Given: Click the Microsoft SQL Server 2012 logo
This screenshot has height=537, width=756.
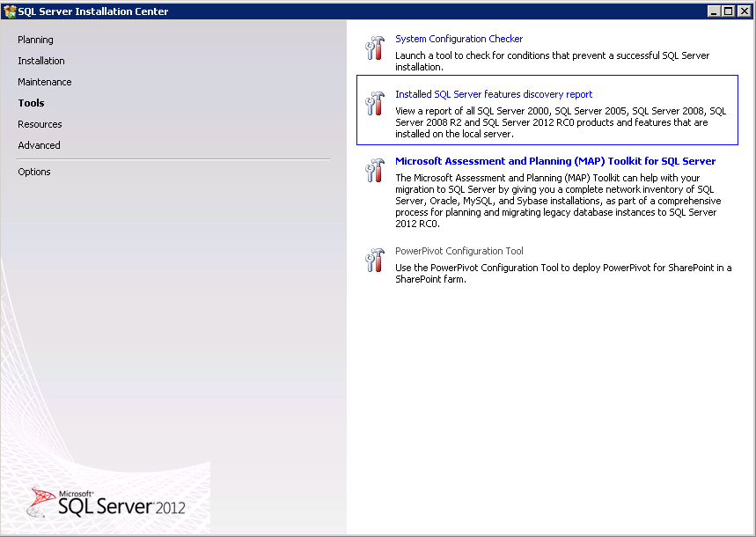Looking at the screenshot, I should click(x=106, y=502).
